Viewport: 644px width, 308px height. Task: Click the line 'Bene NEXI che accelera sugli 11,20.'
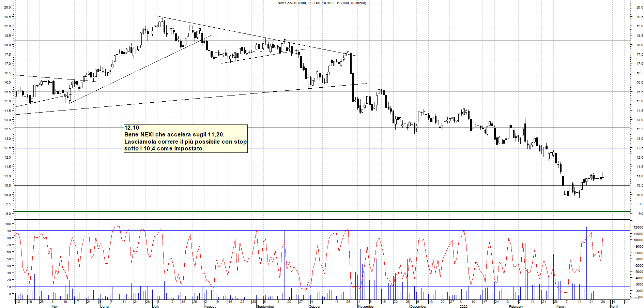pyautogui.click(x=174, y=135)
